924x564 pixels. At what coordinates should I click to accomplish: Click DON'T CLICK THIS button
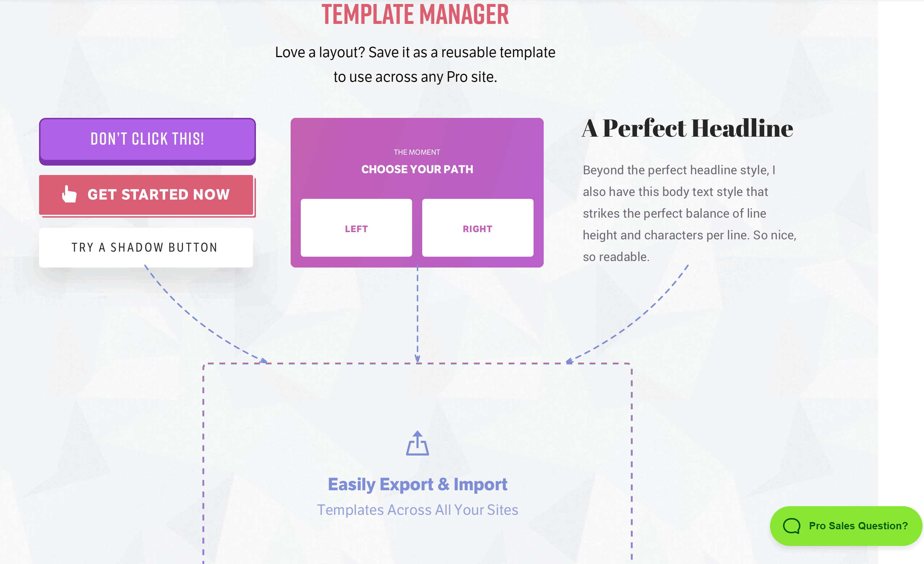pos(146,139)
